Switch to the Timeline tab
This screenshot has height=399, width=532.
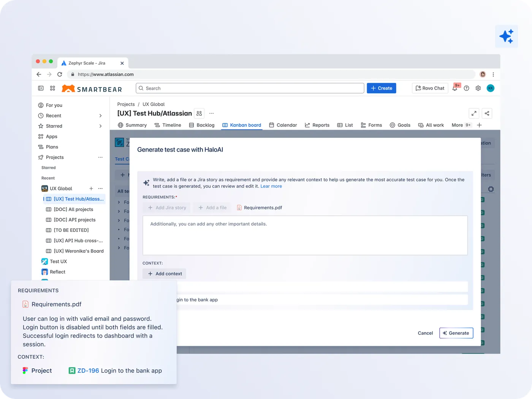(168, 125)
